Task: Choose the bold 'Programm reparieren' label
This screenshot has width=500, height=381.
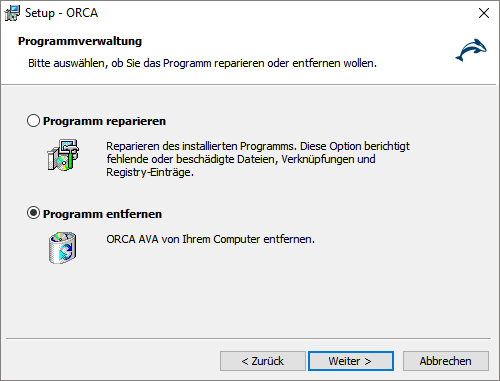Action: pos(104,121)
